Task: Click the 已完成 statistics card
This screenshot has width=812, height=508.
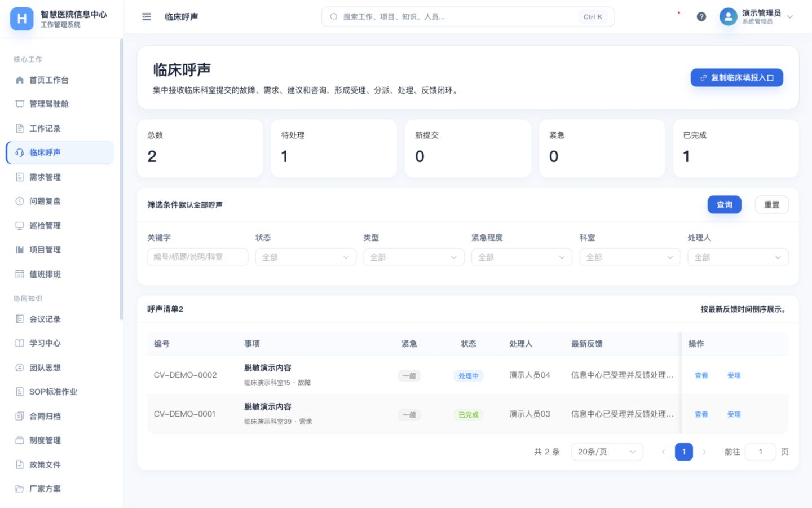Action: (736, 148)
